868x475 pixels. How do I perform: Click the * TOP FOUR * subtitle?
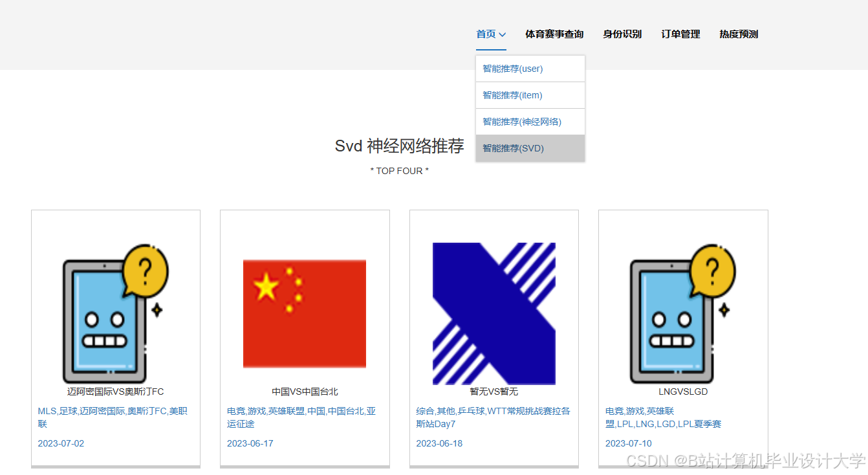[x=399, y=171]
